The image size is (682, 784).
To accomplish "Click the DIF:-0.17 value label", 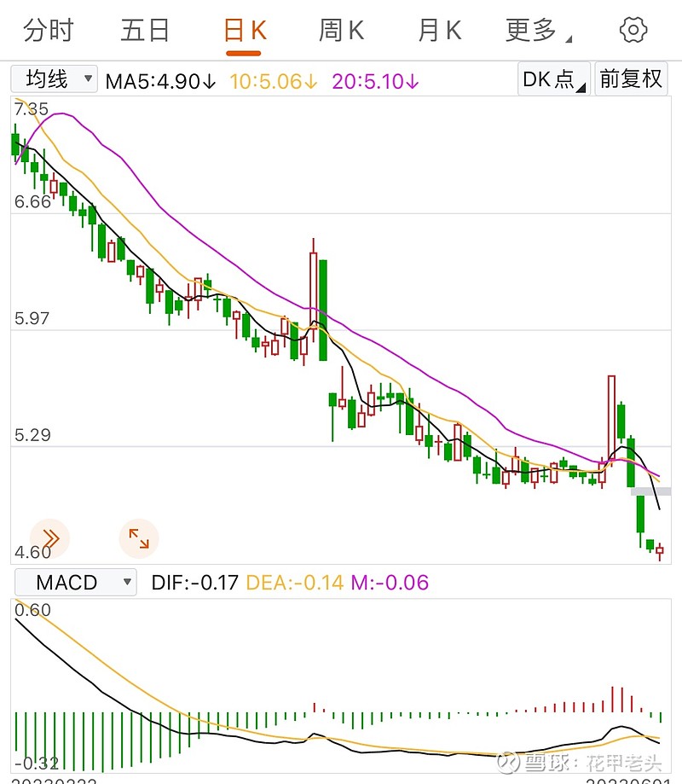I will (x=188, y=582).
